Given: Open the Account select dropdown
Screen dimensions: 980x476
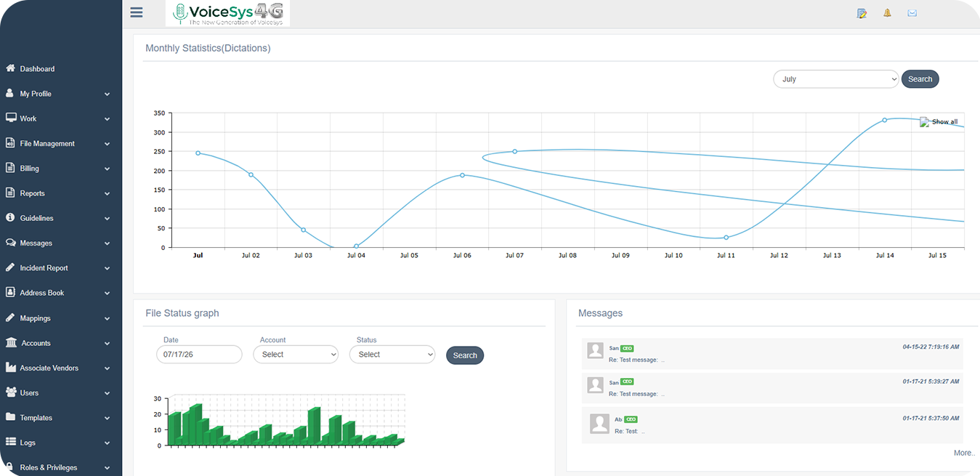Looking at the screenshot, I should click(x=296, y=355).
